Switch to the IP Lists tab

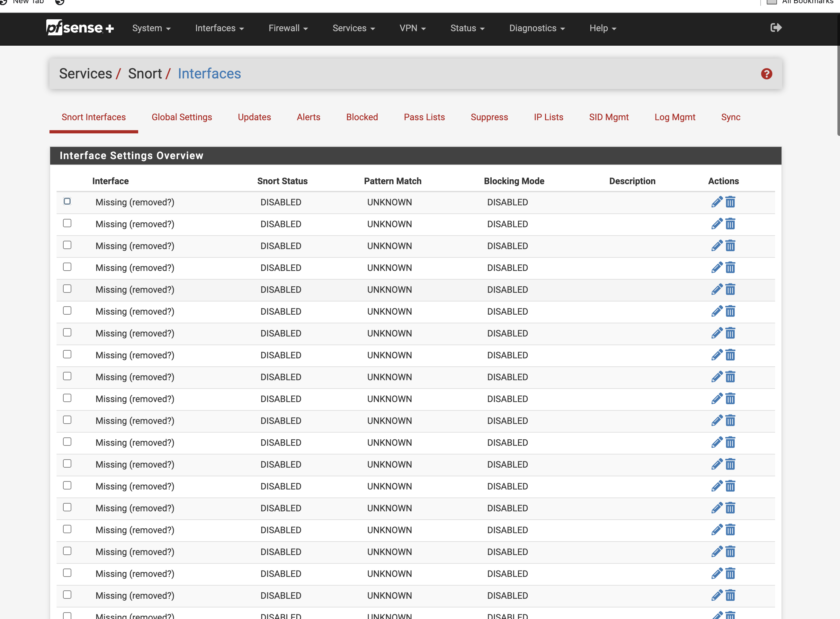click(549, 117)
